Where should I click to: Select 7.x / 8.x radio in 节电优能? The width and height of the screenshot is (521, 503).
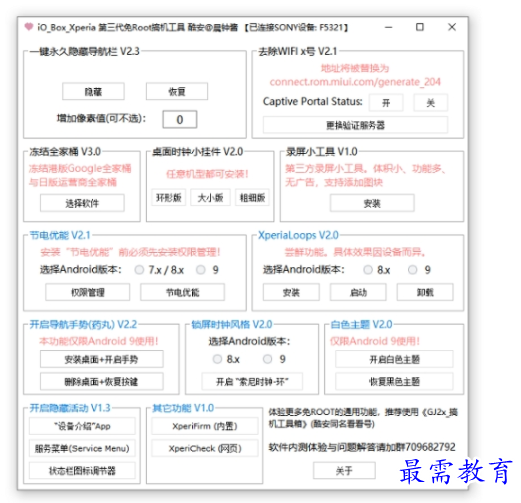(139, 270)
